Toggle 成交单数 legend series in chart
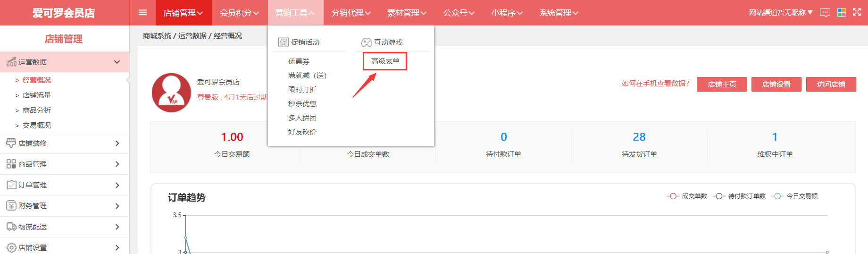Screen dimensions: 868x254 pos(687,196)
